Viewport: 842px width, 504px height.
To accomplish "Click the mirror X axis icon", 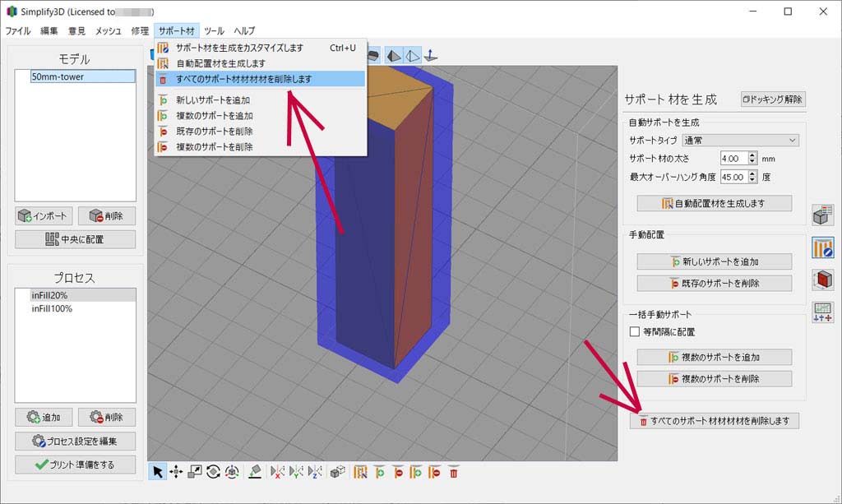I will (x=278, y=473).
